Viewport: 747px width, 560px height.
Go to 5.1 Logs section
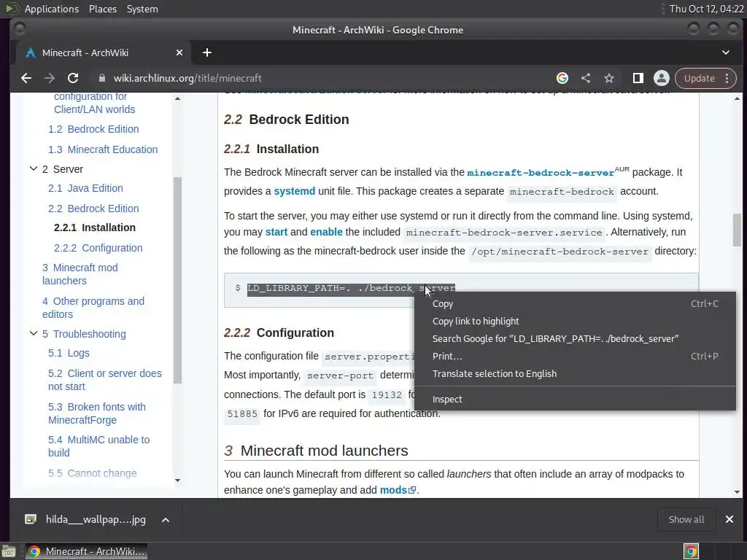pyautogui.click(x=69, y=353)
